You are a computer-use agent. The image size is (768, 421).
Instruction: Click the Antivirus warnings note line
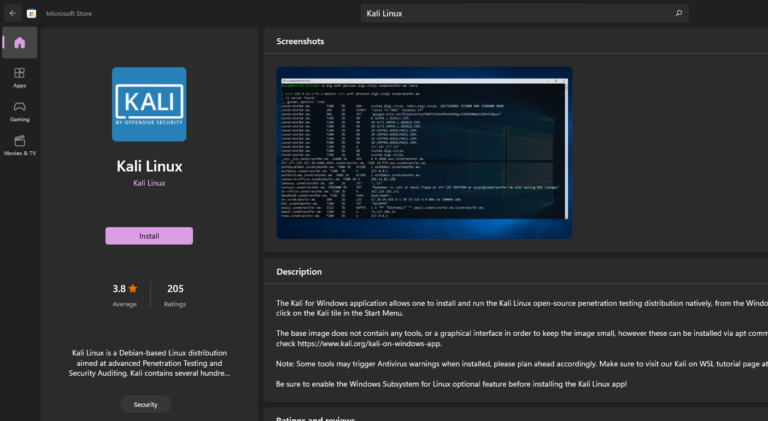[522, 364]
